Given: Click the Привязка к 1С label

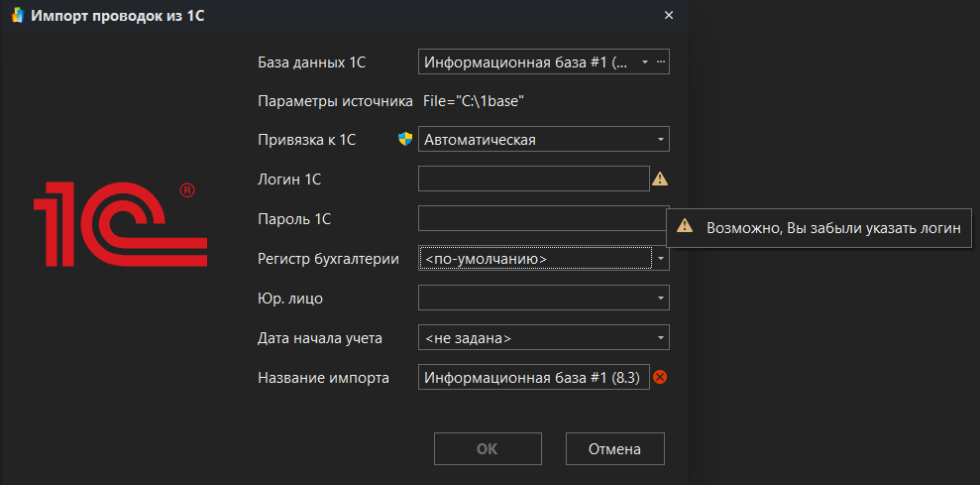Looking at the screenshot, I should click(x=307, y=140).
